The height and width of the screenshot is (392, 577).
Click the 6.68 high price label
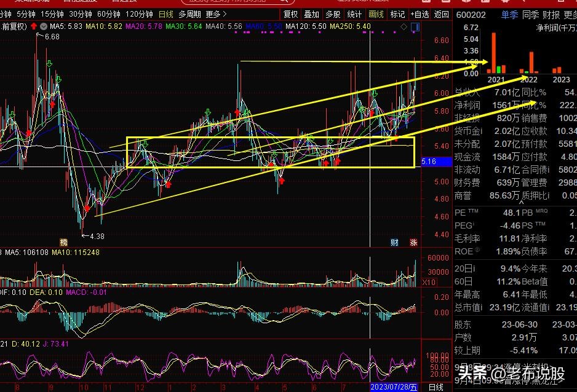52,37
